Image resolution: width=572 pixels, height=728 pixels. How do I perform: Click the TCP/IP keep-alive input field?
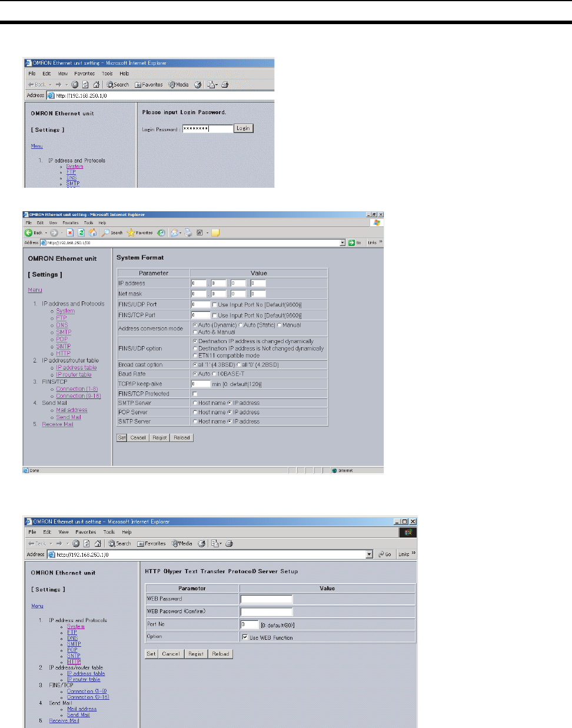tap(201, 384)
